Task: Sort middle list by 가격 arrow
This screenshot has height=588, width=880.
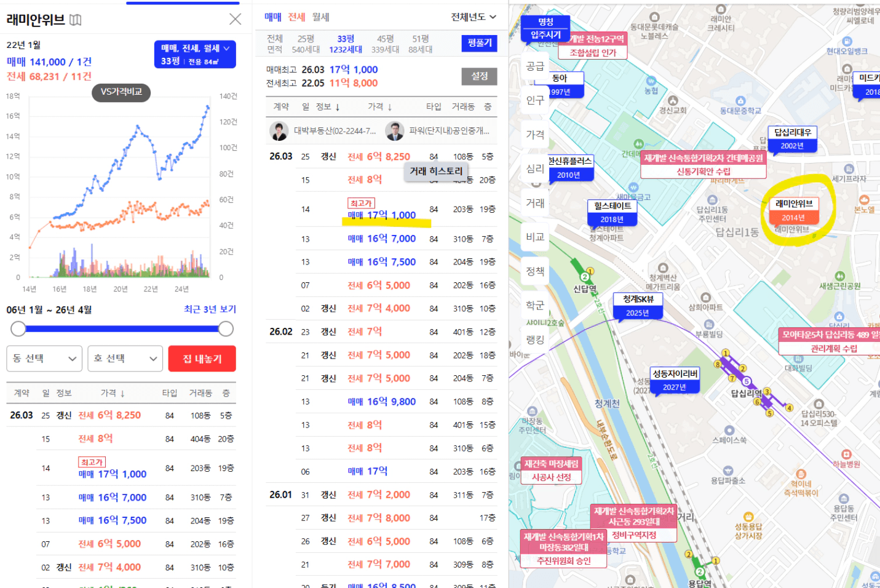Action: [390, 107]
